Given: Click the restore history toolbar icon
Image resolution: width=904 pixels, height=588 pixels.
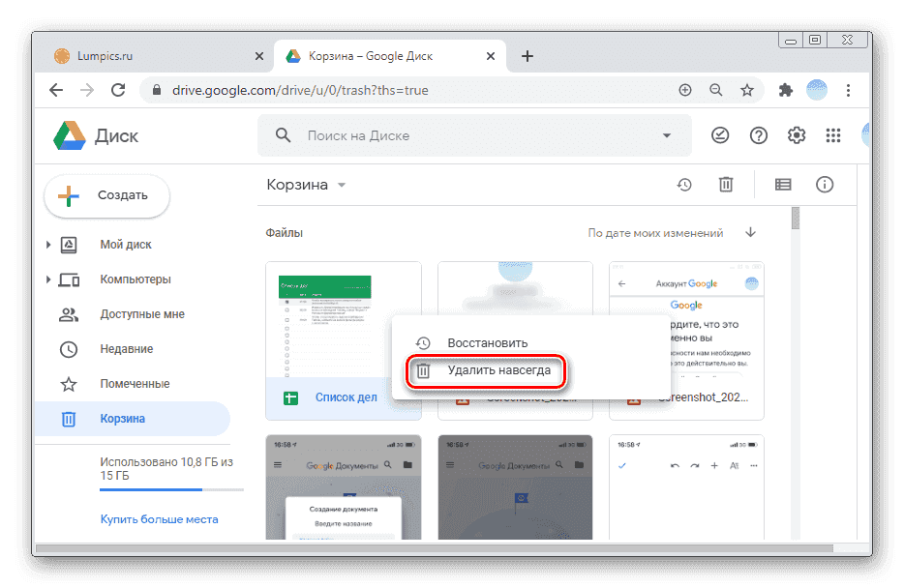Looking at the screenshot, I should 684,185.
